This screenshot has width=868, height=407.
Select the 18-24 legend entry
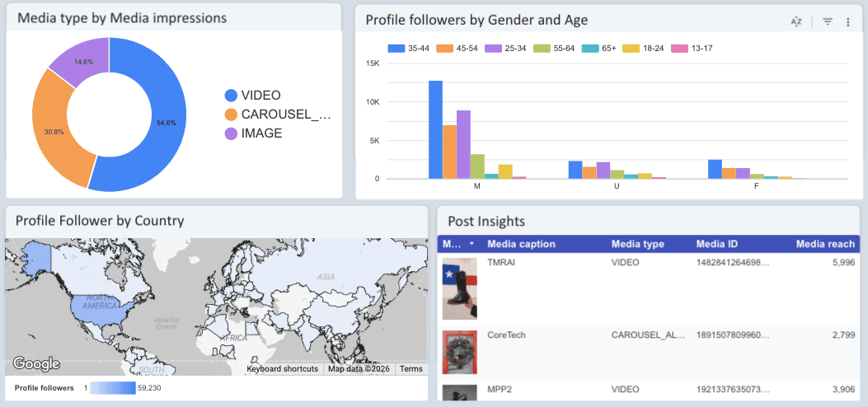click(x=643, y=49)
